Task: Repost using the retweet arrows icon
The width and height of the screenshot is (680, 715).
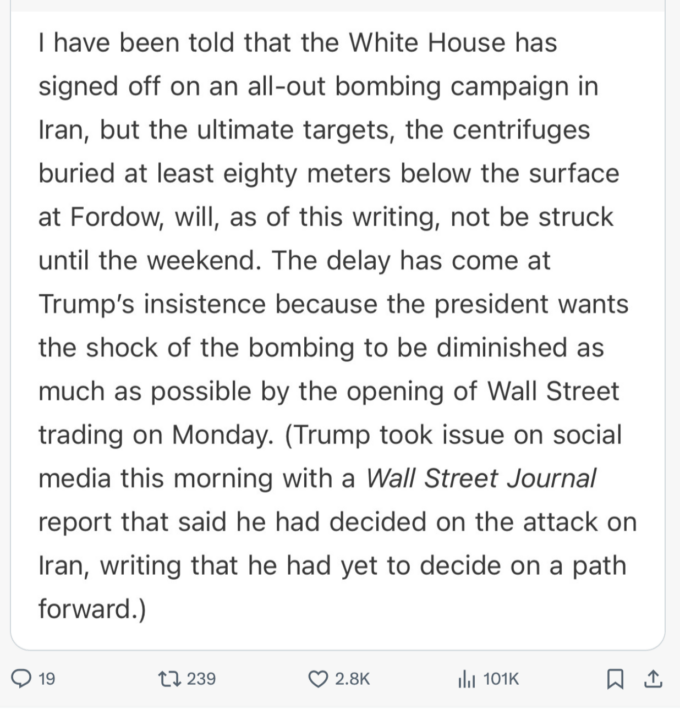Action: pyautogui.click(x=170, y=679)
